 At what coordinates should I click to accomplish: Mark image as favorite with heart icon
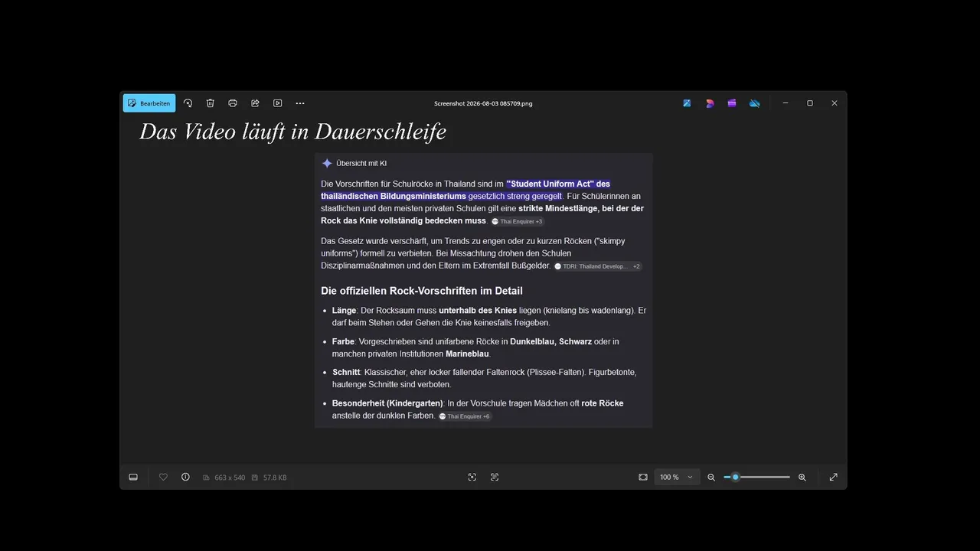click(163, 477)
